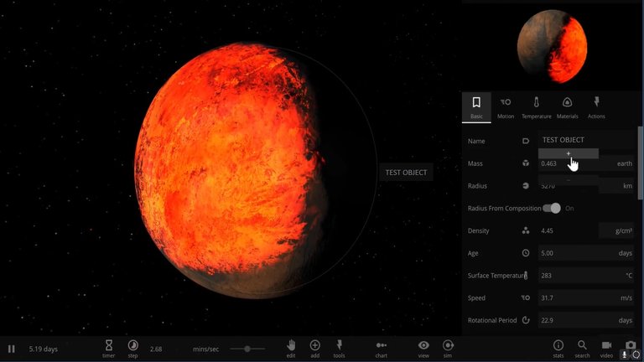Open the view settings
Screen dimensions: 644x362
click(423, 349)
